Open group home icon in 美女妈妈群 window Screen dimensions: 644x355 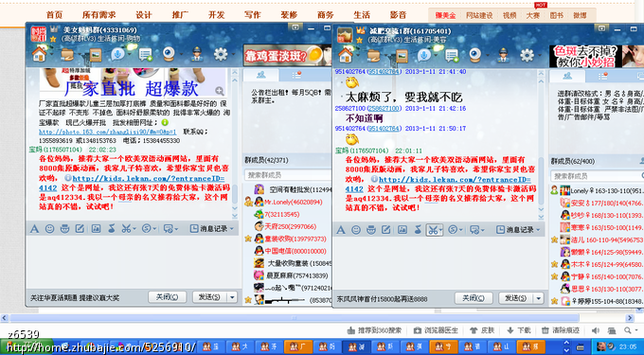pos(39,54)
